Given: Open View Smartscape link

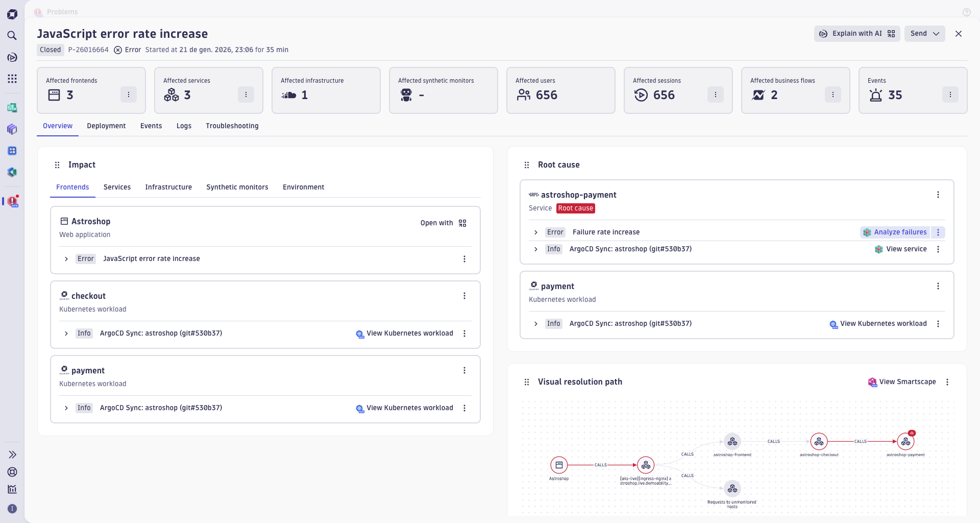Looking at the screenshot, I should coord(902,382).
